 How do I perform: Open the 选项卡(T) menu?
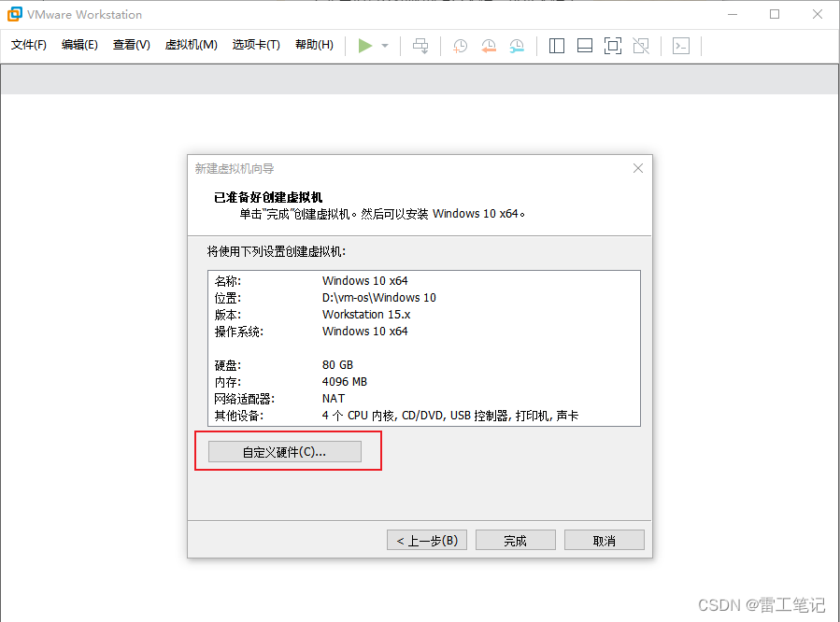pos(256,45)
